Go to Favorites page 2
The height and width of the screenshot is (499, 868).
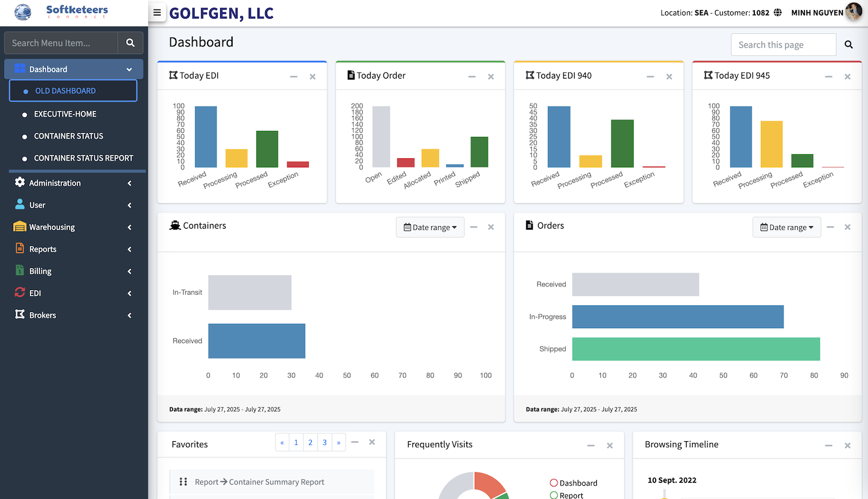310,442
